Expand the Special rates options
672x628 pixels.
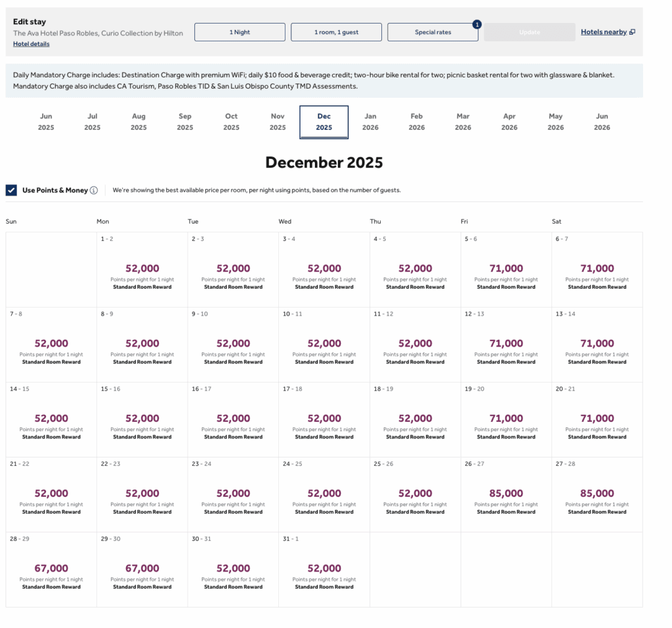click(432, 31)
